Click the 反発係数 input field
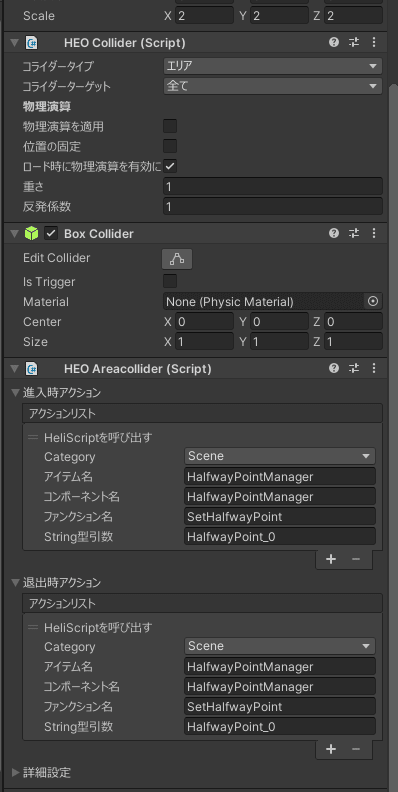Image resolution: width=398 pixels, height=792 pixels. pos(273,207)
